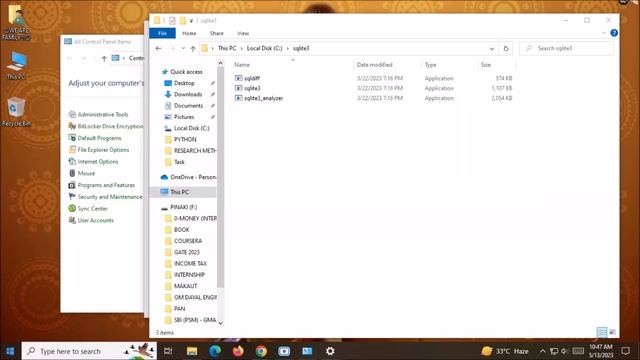The image size is (640, 360).
Task: Select the sqlite3_analyzer file
Action: [x=263, y=98]
